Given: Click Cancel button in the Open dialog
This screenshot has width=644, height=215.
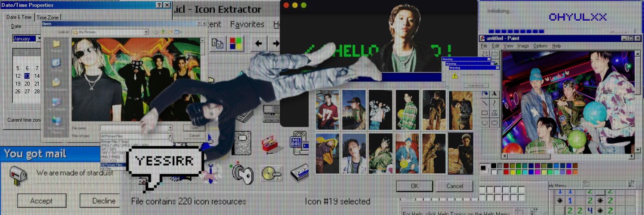Looking at the screenshot, I should [x=194, y=135].
